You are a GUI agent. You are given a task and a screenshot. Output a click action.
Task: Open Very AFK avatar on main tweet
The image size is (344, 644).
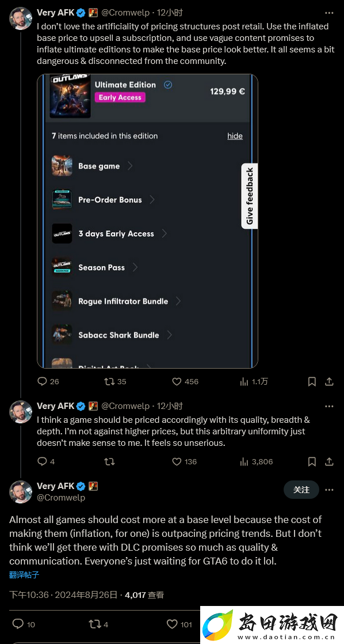coord(21,491)
